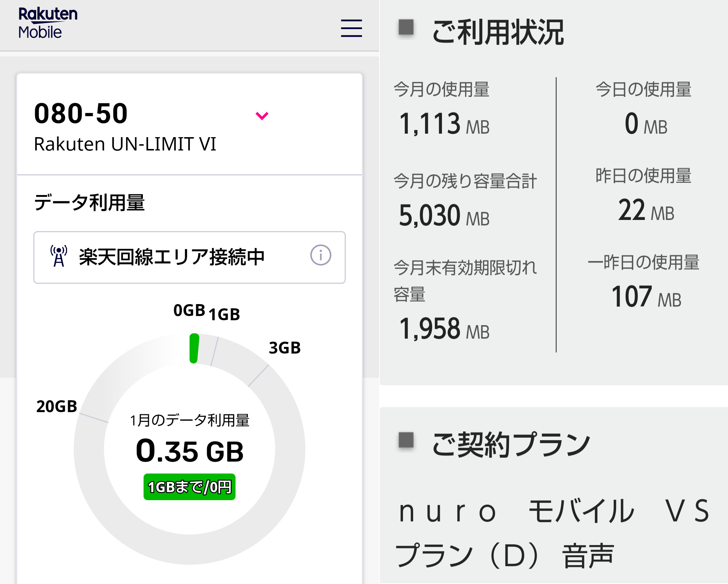Image resolution: width=728 pixels, height=584 pixels.
Task: Click the Rakuten Mobile logo
Action: point(48,23)
